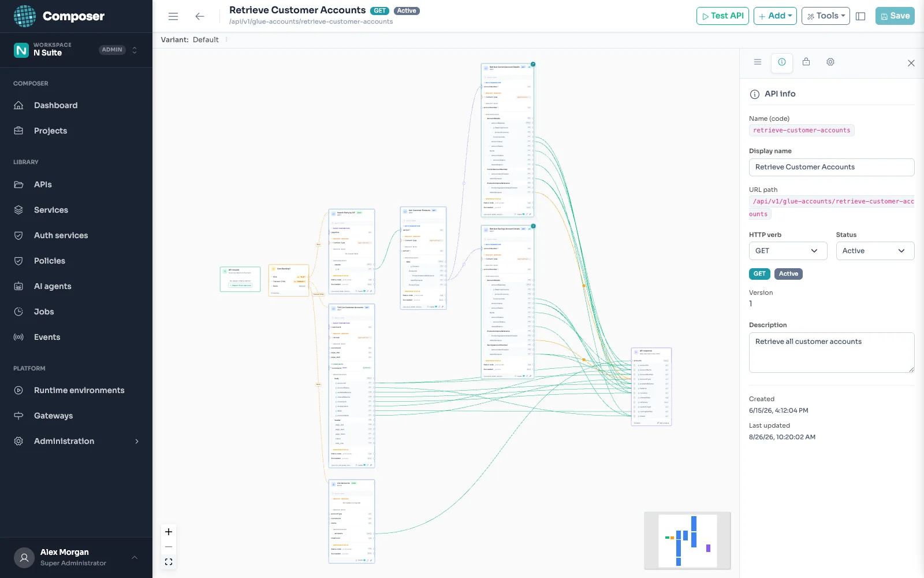Click the Jobs clock icon
Viewport: 924px width, 578px height.
pyautogui.click(x=18, y=312)
